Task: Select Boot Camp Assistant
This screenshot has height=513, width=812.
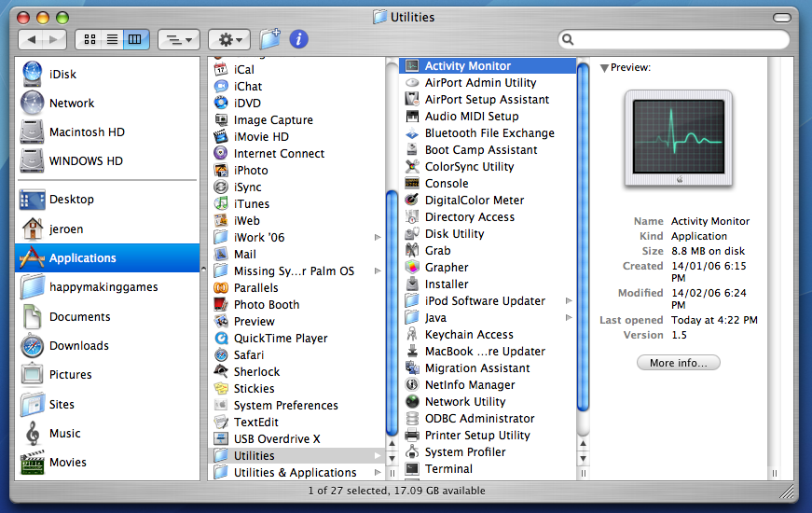Action: point(488,150)
